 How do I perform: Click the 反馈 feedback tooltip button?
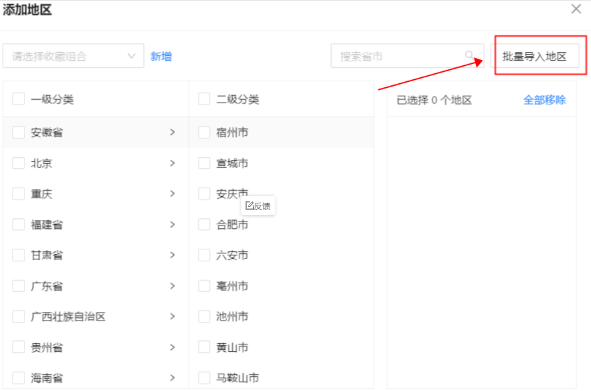click(258, 206)
